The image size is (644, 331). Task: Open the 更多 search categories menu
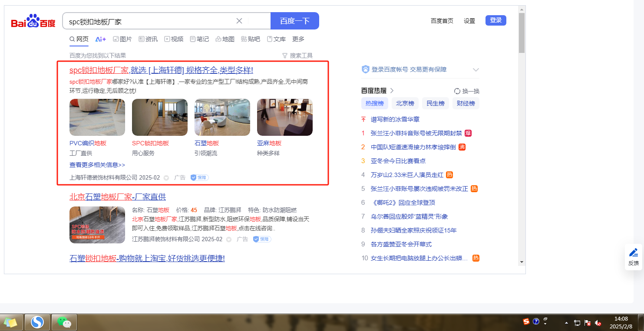point(298,39)
